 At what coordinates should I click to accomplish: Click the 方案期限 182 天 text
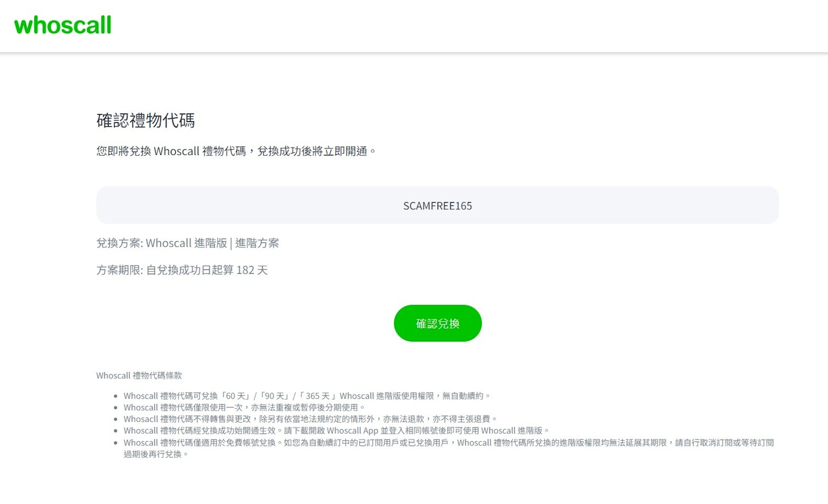click(x=182, y=270)
